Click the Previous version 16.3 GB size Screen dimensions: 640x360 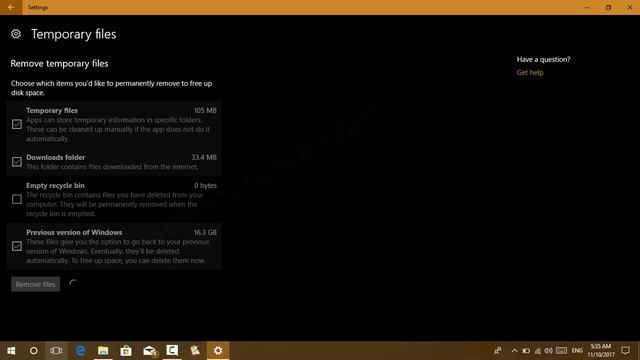[205, 233]
